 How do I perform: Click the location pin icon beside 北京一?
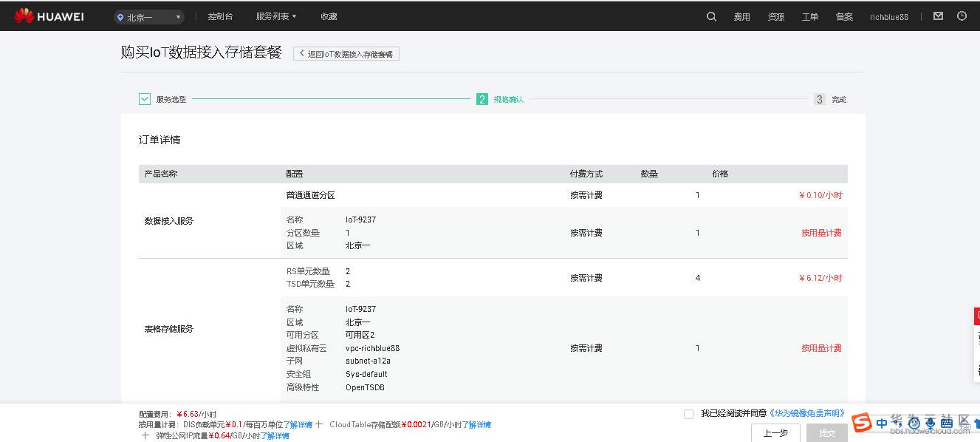120,16
